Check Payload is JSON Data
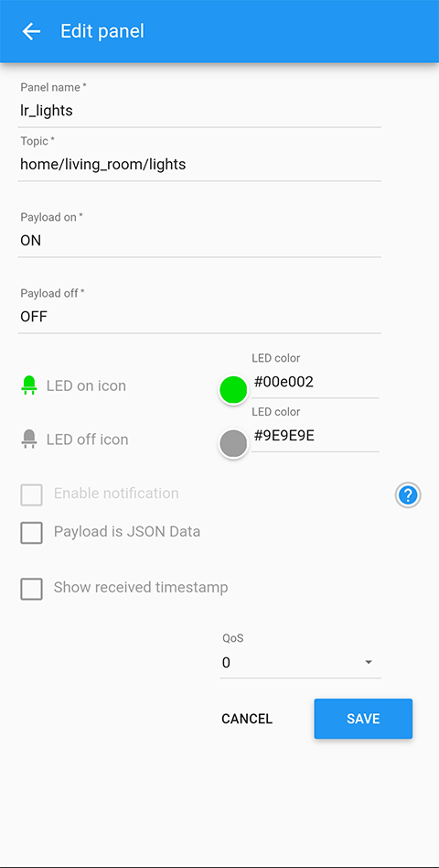439x868 pixels. [x=31, y=533]
